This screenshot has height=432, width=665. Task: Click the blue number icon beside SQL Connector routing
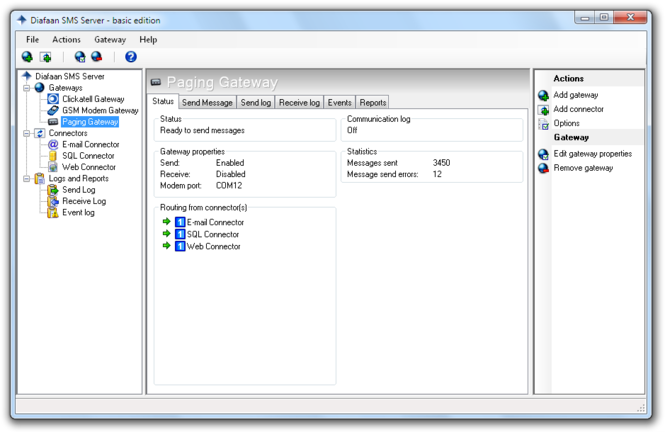180,234
